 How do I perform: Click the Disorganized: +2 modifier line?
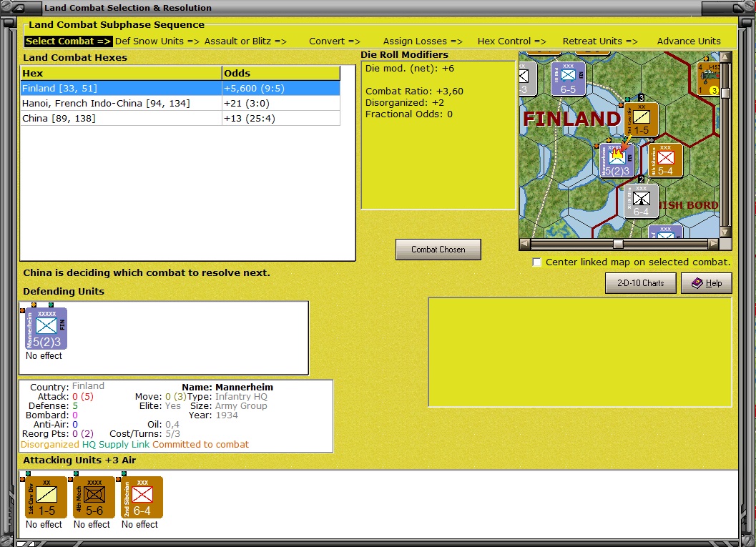pyautogui.click(x=405, y=103)
